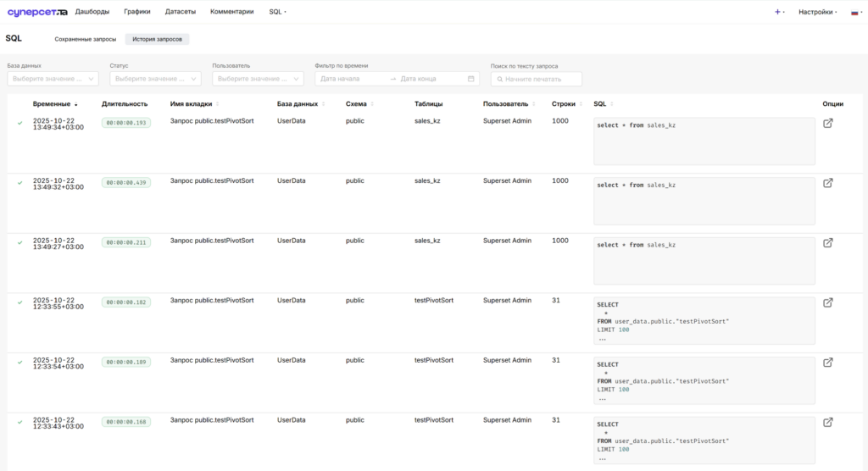Open 13:49:32 query in SQL Lab icon
The height and width of the screenshot is (471, 868).
(x=827, y=183)
